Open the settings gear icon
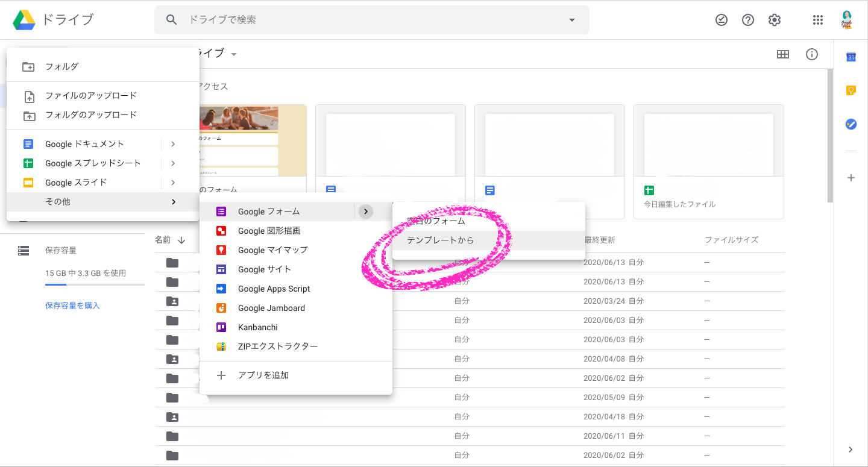The image size is (868, 467). pos(775,20)
